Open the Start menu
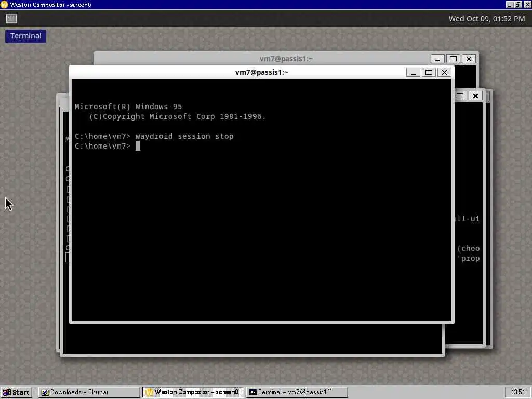Viewport: 532px width, 399px height. click(16, 392)
